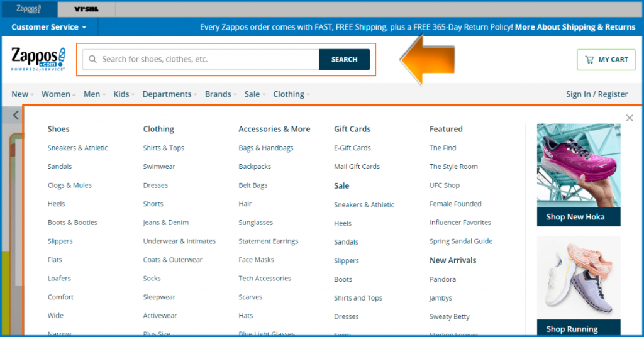Screen dimensions: 644x337
Task: Click the Shop Running shoes image
Action: pyautogui.click(x=579, y=277)
